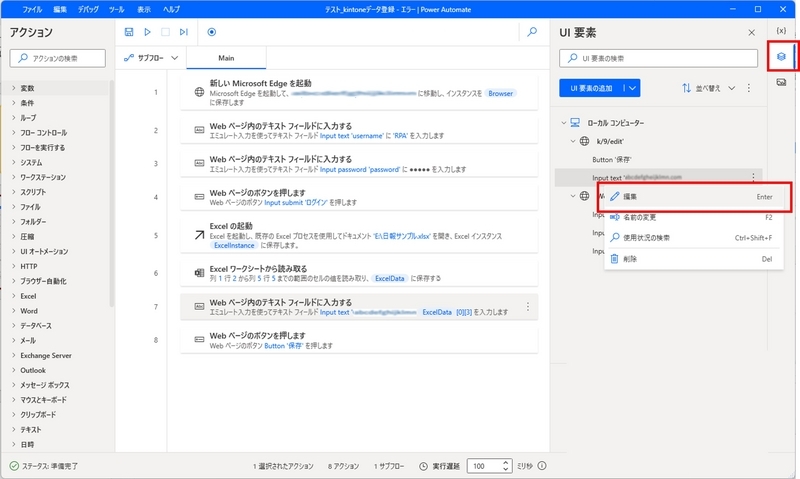The height and width of the screenshot is (479, 800).
Task: Open the images panel icon
Action: point(781,82)
